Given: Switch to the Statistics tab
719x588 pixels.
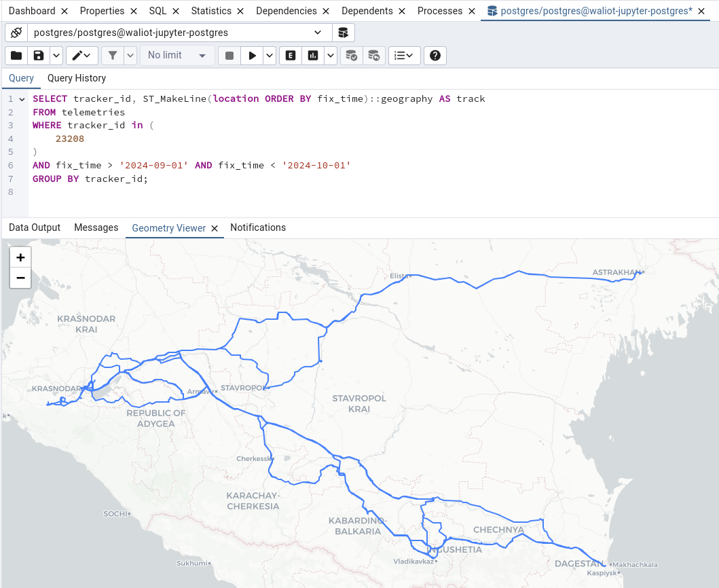Looking at the screenshot, I should (211, 11).
